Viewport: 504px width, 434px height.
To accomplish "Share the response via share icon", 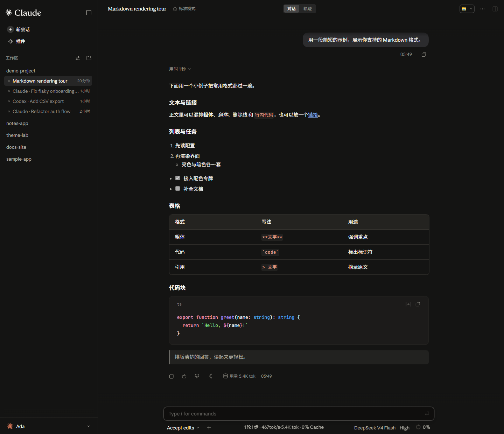I will click(210, 376).
